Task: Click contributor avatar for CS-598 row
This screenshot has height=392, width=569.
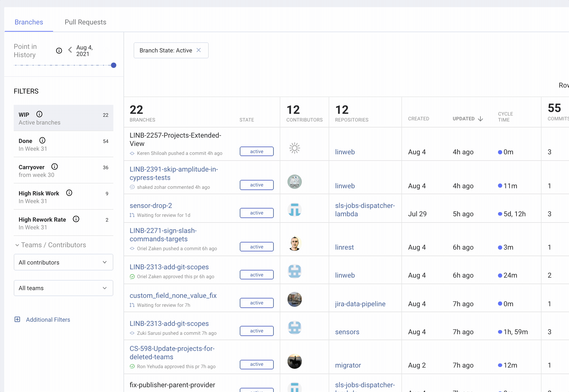Action: pyautogui.click(x=295, y=362)
